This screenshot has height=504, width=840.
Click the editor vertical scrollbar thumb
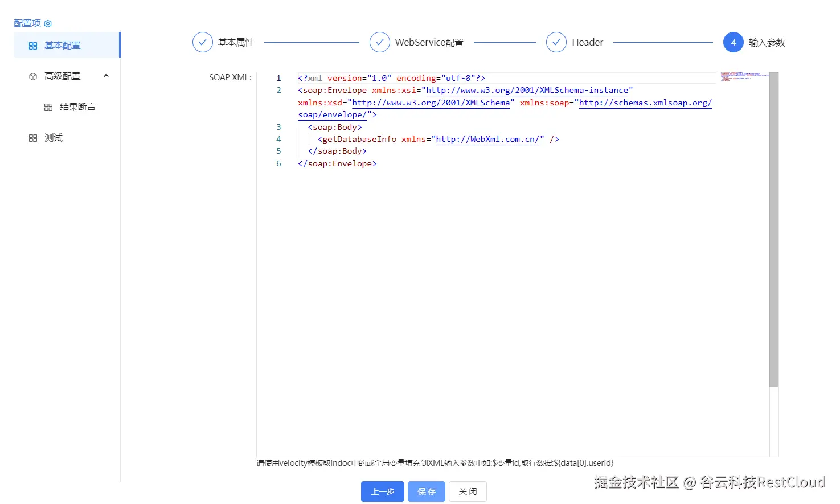coord(774,230)
